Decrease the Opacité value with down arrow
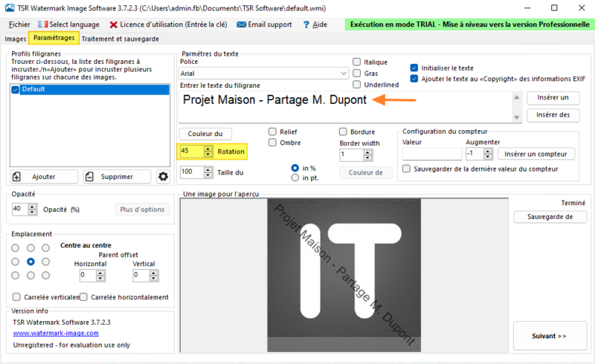Viewport: 595px width, 364px height. pyautogui.click(x=32, y=212)
